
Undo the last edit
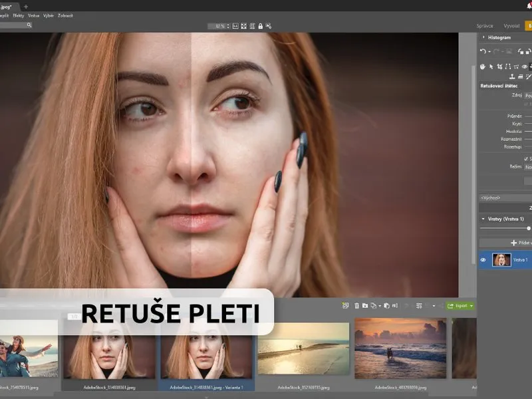[x=483, y=51]
